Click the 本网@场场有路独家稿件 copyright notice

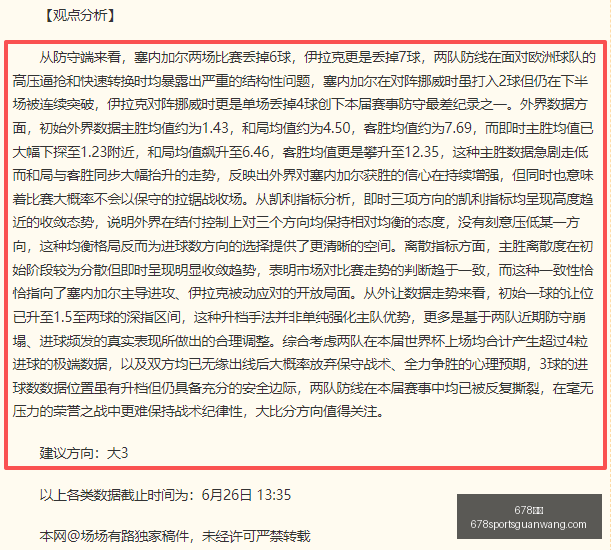click(175, 536)
